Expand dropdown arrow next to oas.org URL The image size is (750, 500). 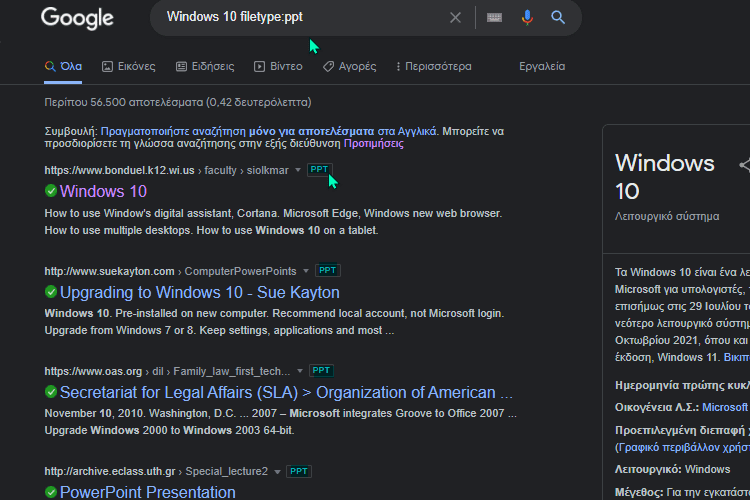click(x=300, y=371)
